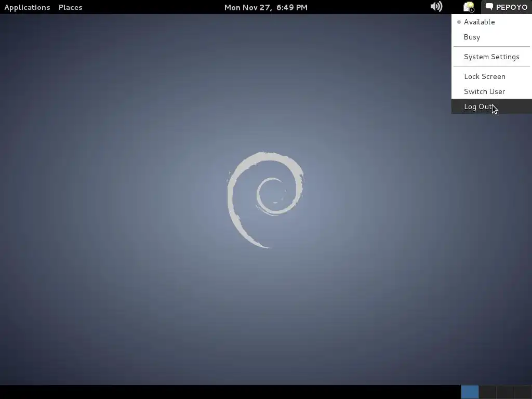
Task: Open the volume control icon
Action: (x=436, y=7)
